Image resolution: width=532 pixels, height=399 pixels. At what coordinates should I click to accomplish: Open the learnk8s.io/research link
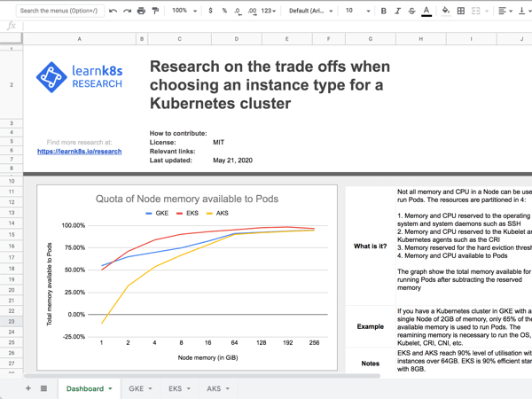coord(80,152)
